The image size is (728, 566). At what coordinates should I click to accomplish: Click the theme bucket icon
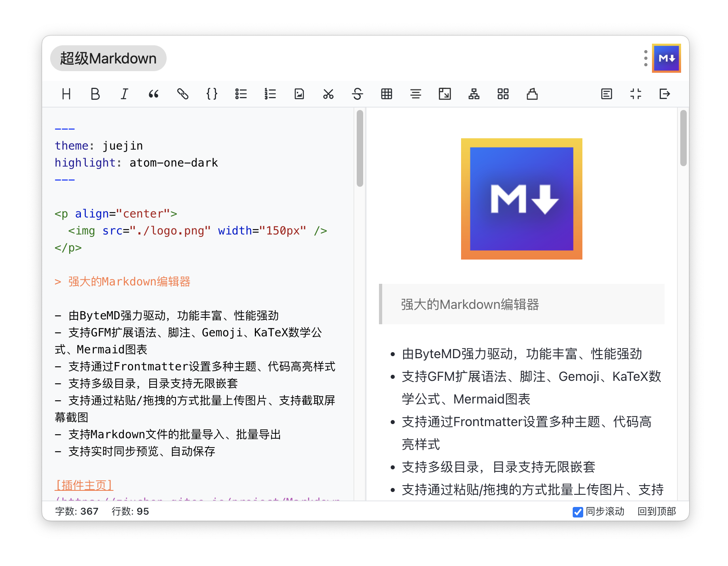532,94
